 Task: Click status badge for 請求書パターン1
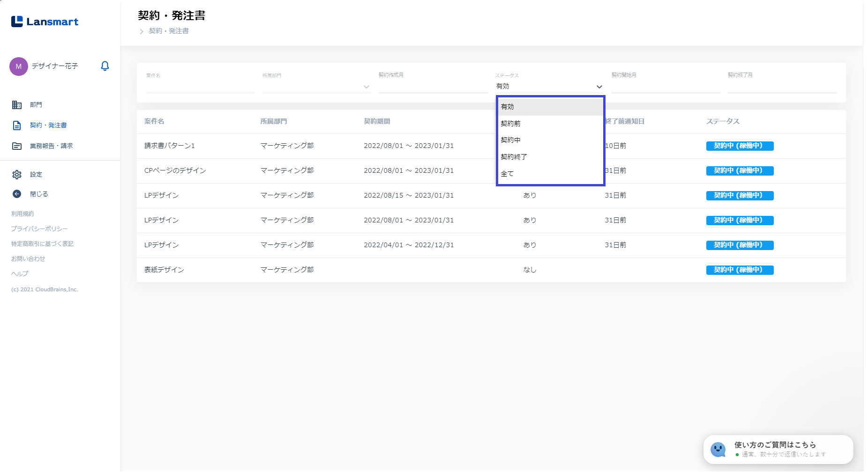coord(740,146)
